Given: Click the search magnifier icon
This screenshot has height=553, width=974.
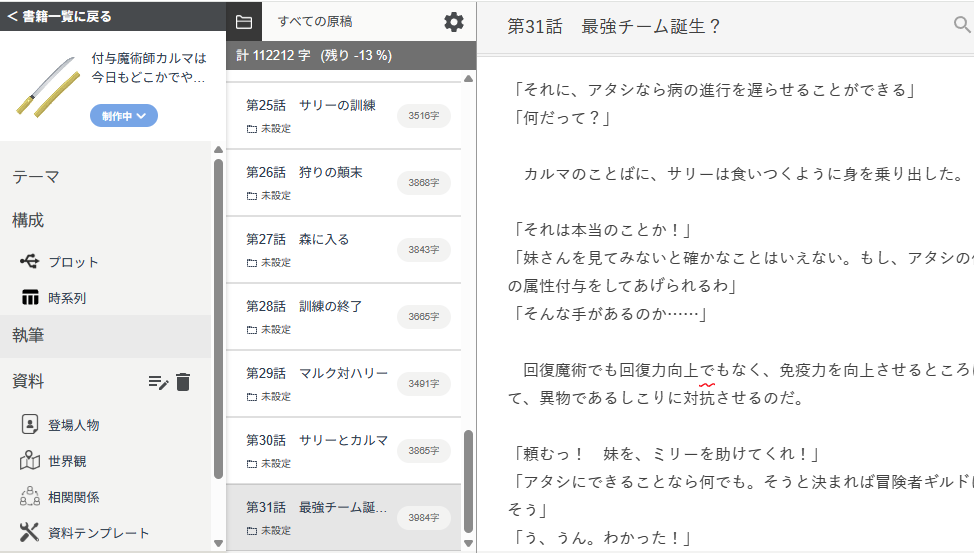Looking at the screenshot, I should click(x=962, y=26).
